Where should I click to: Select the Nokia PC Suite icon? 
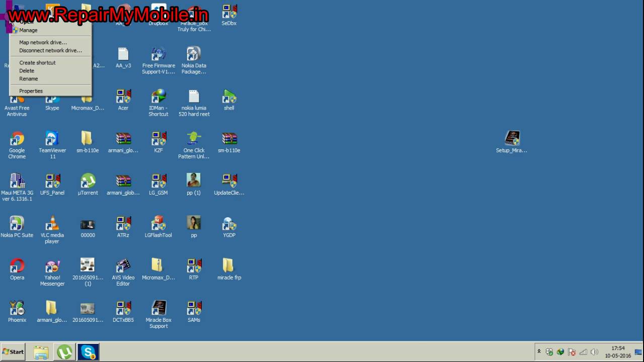pos(17,227)
